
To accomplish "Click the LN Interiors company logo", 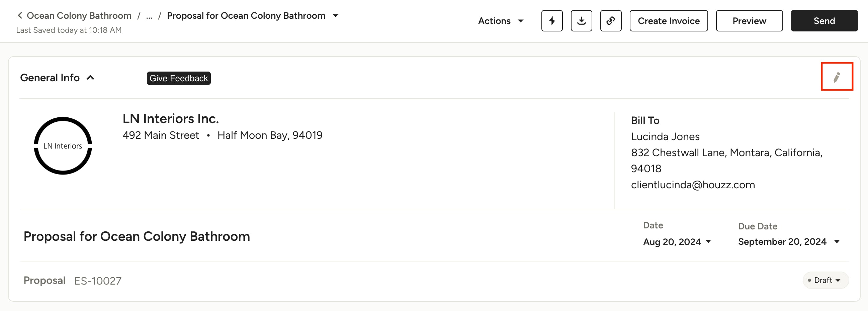I will click(63, 146).
